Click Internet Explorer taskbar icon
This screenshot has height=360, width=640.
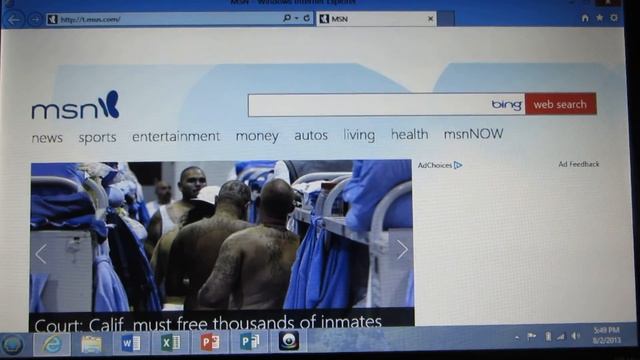pyautogui.click(x=52, y=344)
